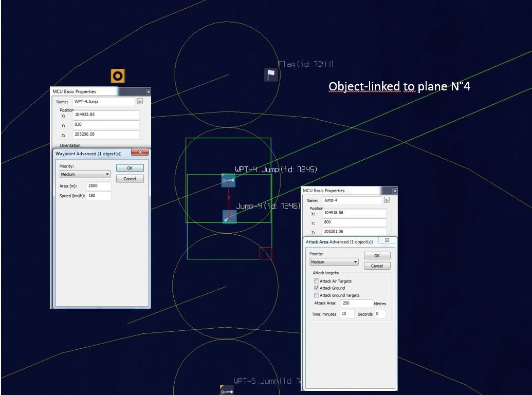532x395 pixels.
Task: Click the WPT-5.Jump waypoint icon at bottom
Action: click(x=227, y=390)
